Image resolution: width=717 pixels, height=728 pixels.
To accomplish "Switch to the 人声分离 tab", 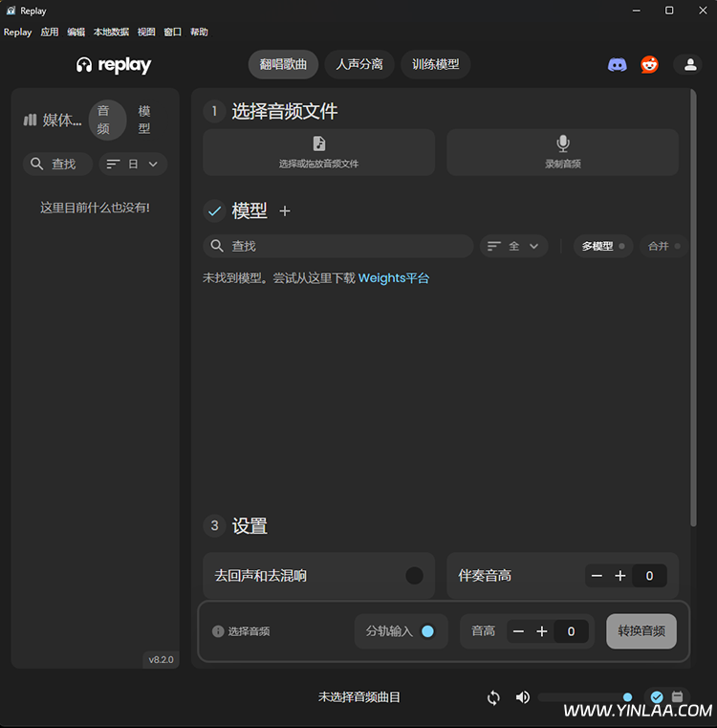I will [359, 65].
